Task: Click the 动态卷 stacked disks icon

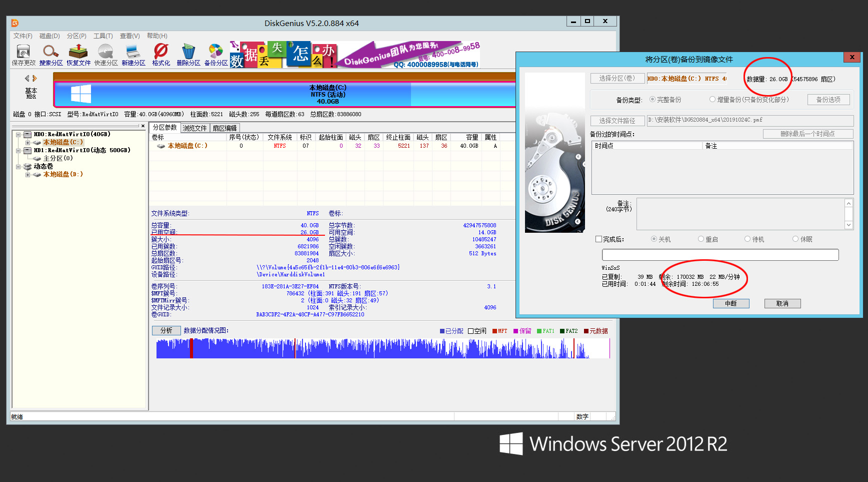Action: point(27,167)
